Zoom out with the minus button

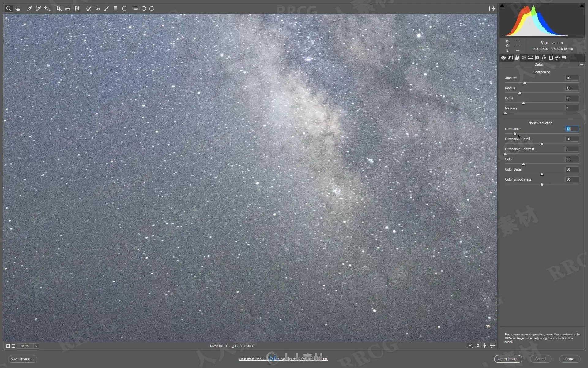(8, 346)
